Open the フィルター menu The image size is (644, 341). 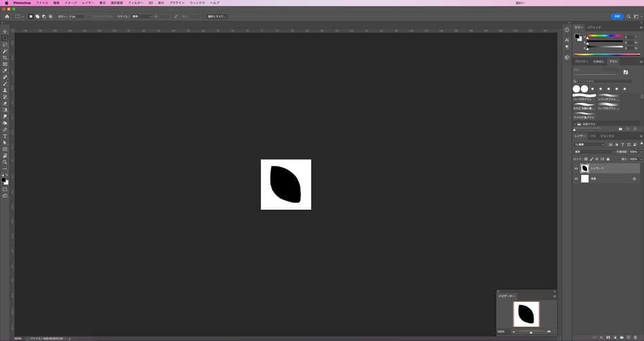click(136, 3)
